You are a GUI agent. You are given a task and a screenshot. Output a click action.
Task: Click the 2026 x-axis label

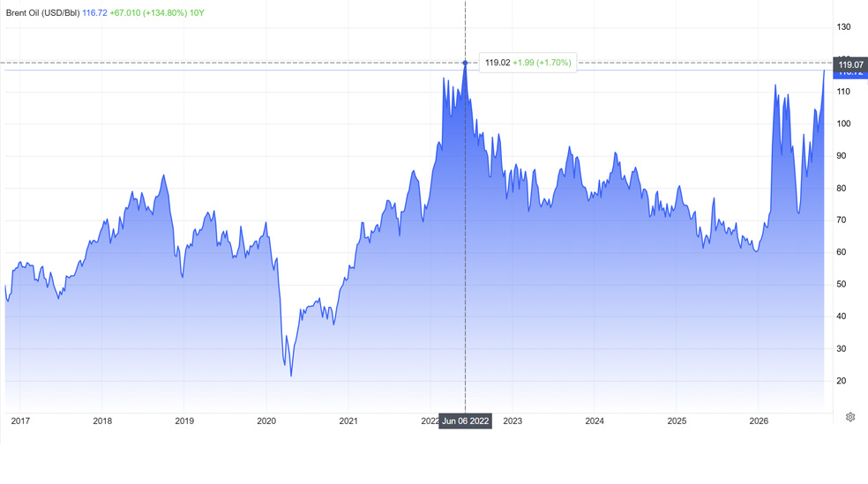coord(759,421)
